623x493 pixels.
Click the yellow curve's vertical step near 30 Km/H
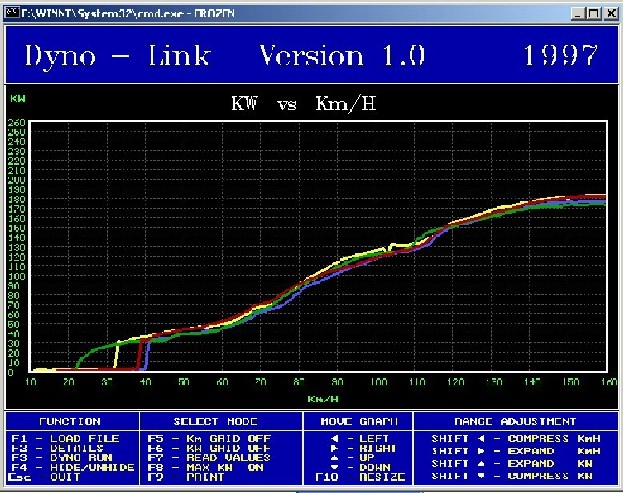coord(116,356)
